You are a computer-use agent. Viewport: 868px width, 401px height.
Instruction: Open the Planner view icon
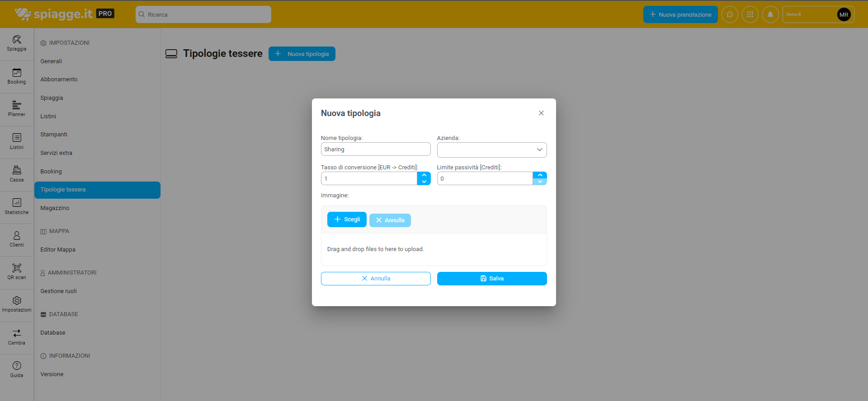(x=17, y=109)
